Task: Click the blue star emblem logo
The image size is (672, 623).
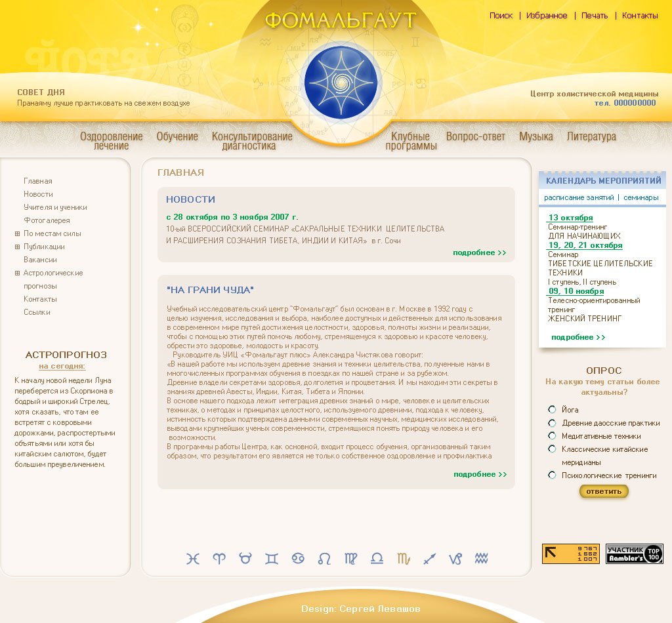Action: tap(341, 82)
